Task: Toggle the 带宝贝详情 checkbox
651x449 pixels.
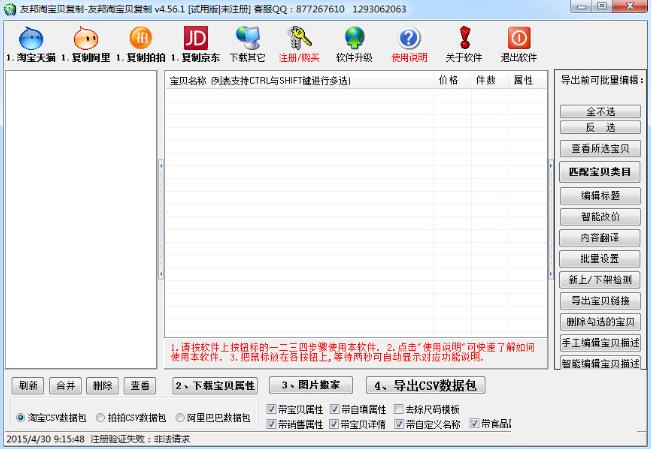Action: [x=335, y=424]
